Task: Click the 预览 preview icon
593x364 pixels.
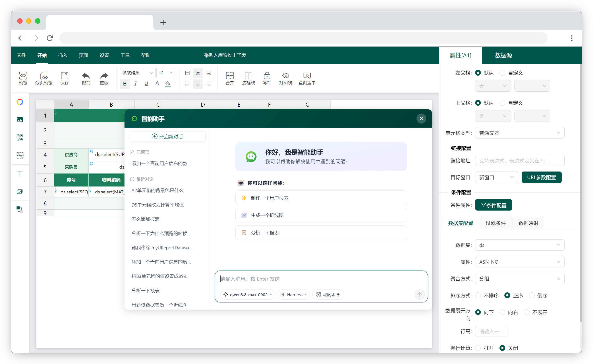Action: pyautogui.click(x=23, y=78)
